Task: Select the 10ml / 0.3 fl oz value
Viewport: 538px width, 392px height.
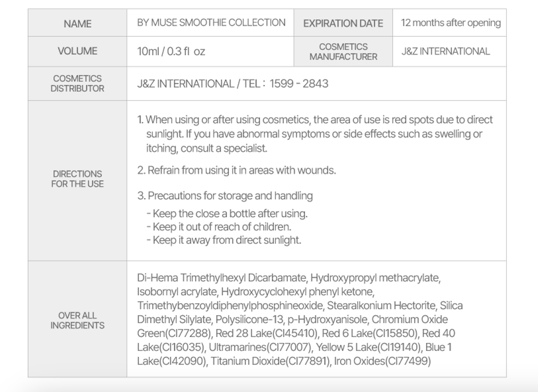Action: pos(171,51)
